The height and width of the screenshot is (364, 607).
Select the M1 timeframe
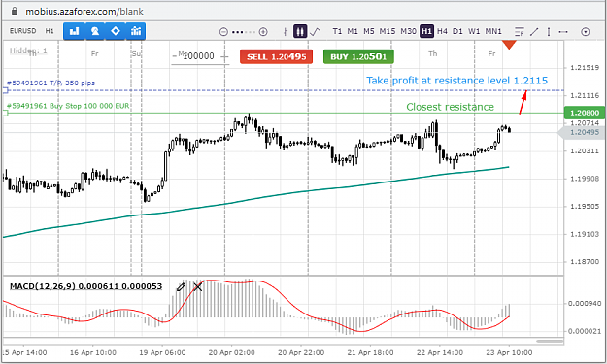(x=353, y=31)
